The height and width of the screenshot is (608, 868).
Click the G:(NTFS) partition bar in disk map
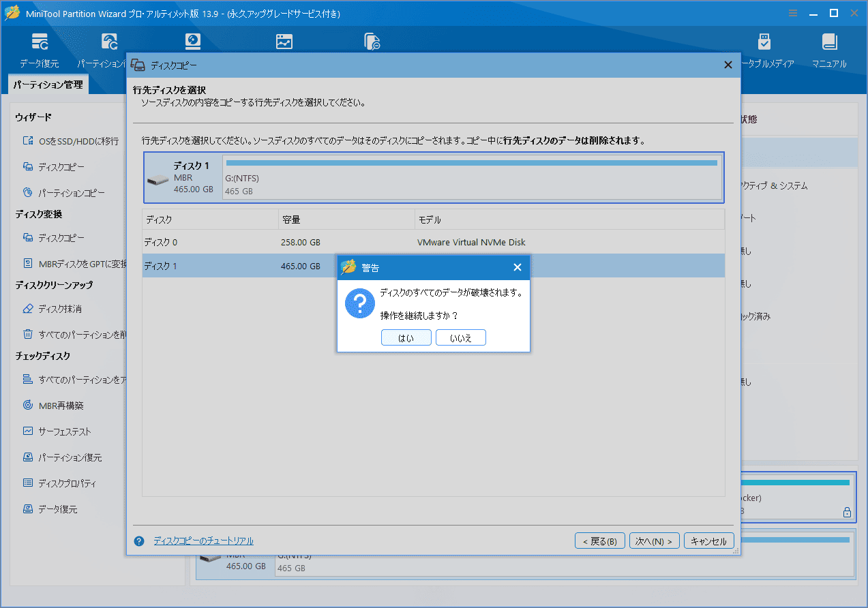472,177
